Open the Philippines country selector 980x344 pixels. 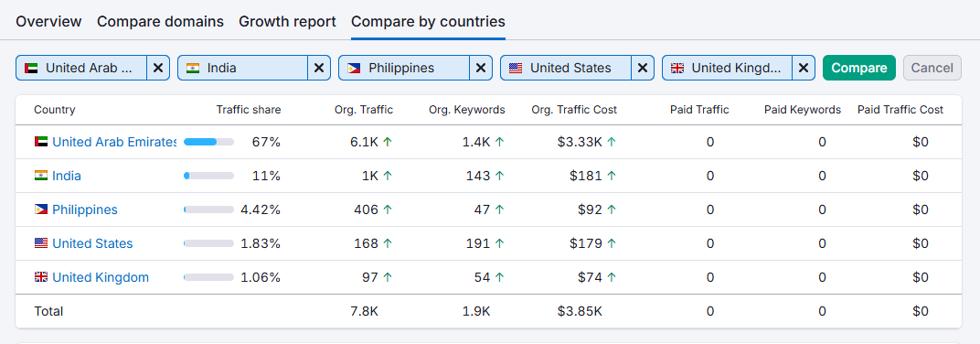(404, 69)
